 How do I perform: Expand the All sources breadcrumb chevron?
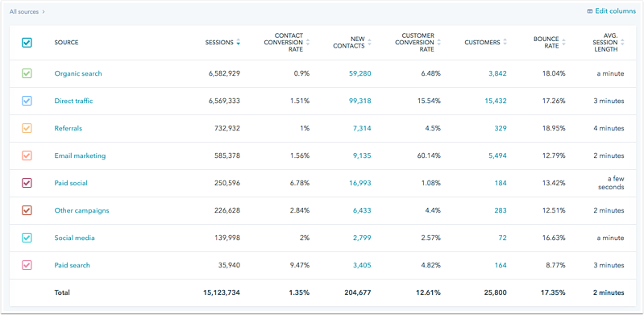coord(44,12)
